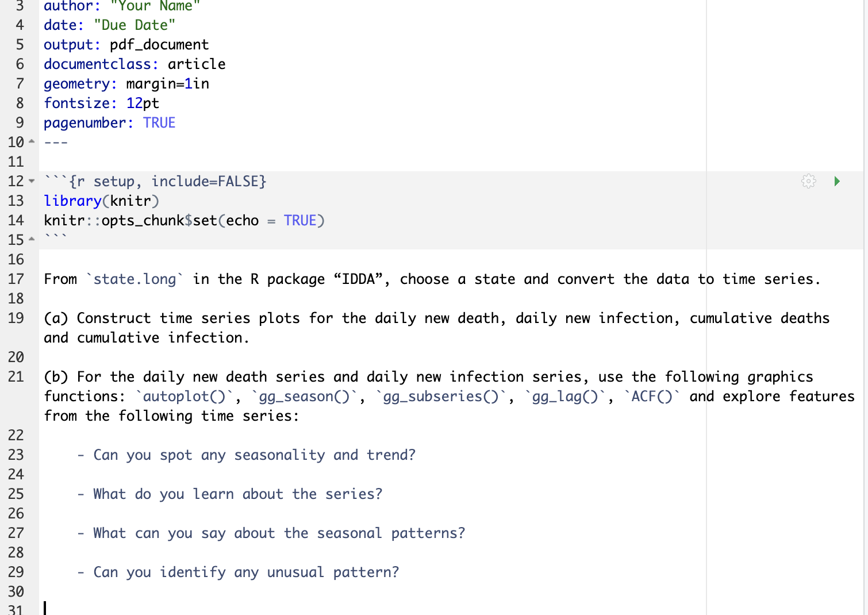Image resolution: width=868 pixels, height=615 pixels.
Task: Click 'What can you say about the seasonal patterns?'
Action: pos(279,533)
